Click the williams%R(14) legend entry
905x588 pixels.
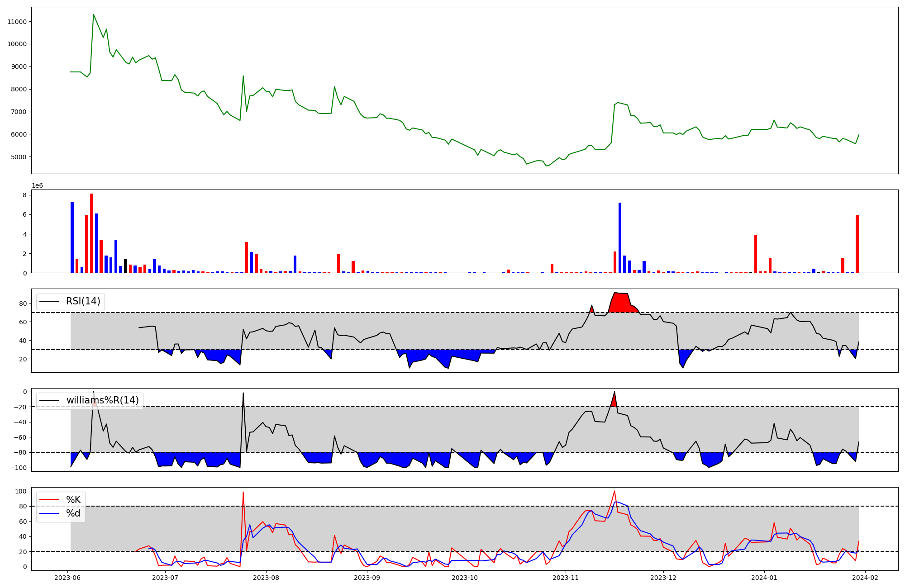click(102, 400)
